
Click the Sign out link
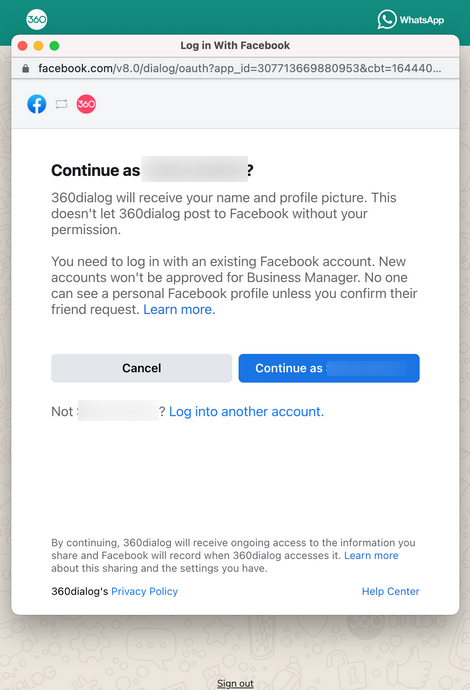(235, 683)
